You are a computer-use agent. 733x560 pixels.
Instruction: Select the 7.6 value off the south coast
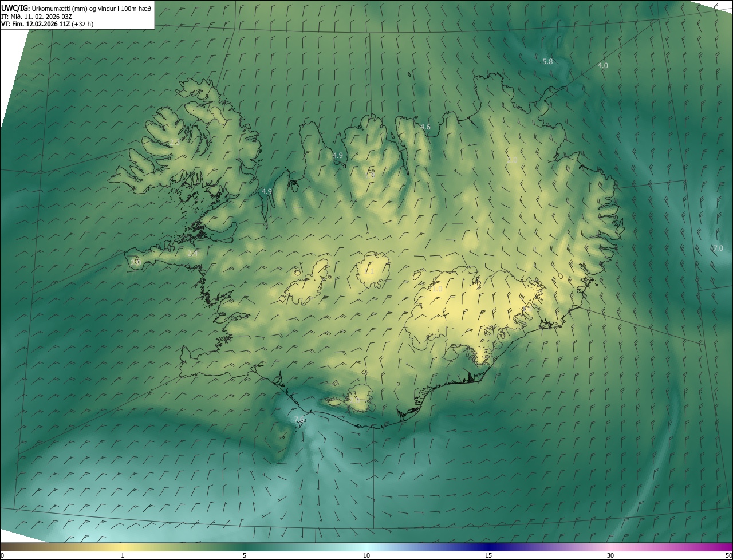click(299, 420)
